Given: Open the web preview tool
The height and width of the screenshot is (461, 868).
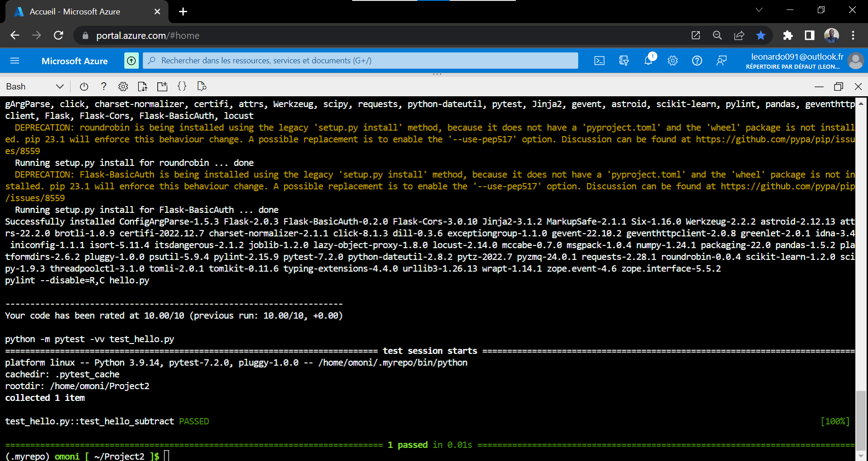Looking at the screenshot, I should pyautogui.click(x=202, y=86).
